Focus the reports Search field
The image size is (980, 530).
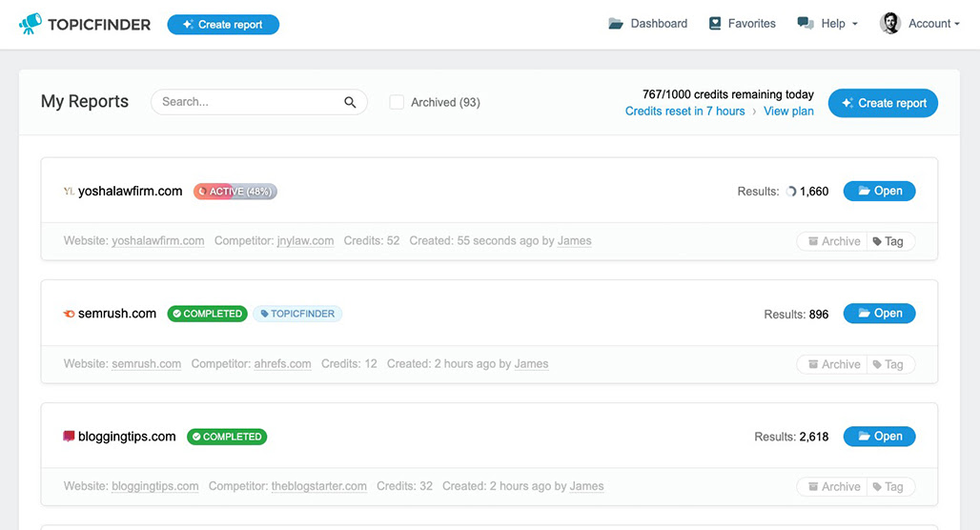258,102
